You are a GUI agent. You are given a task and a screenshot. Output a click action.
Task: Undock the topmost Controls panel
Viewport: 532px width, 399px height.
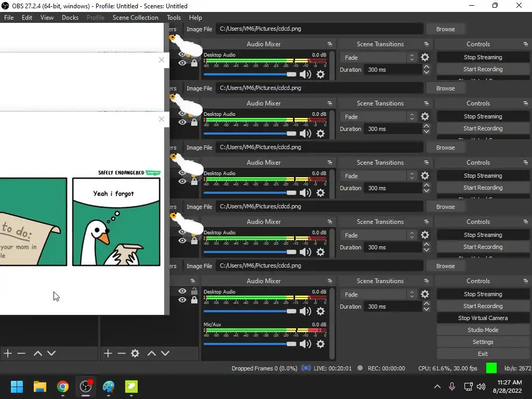(x=526, y=44)
